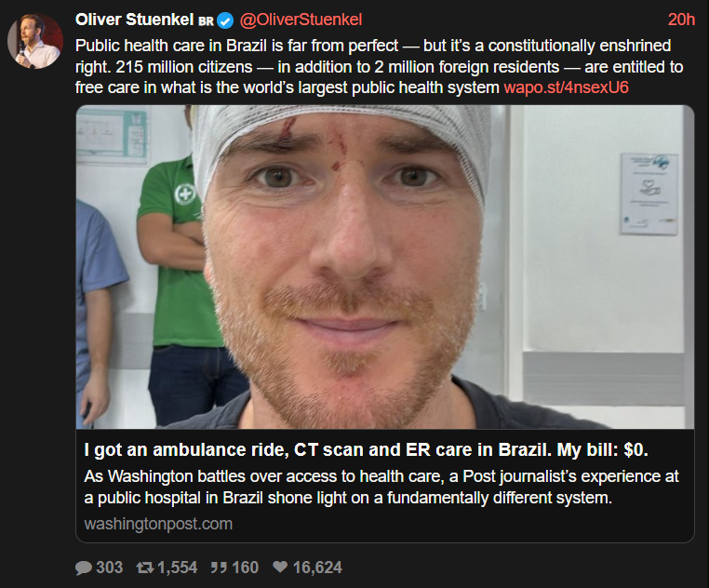Screen dimensions: 709x588
Task: Open the article preview image
Action: (385, 267)
